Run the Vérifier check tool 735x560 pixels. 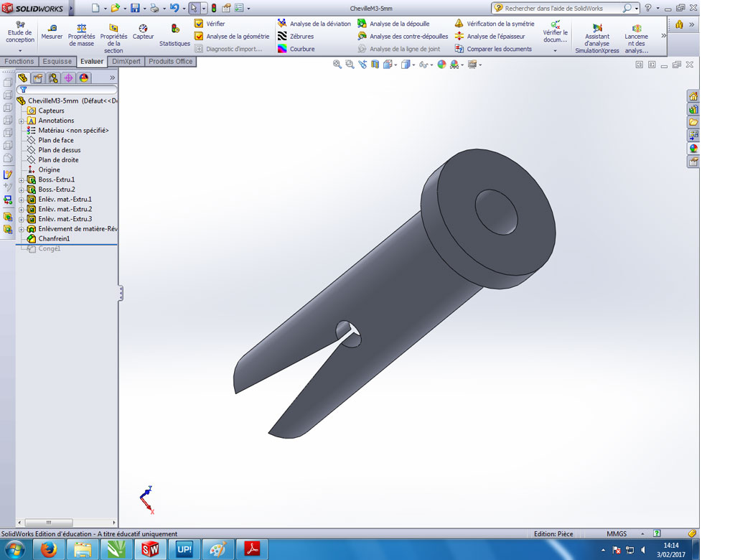(210, 24)
